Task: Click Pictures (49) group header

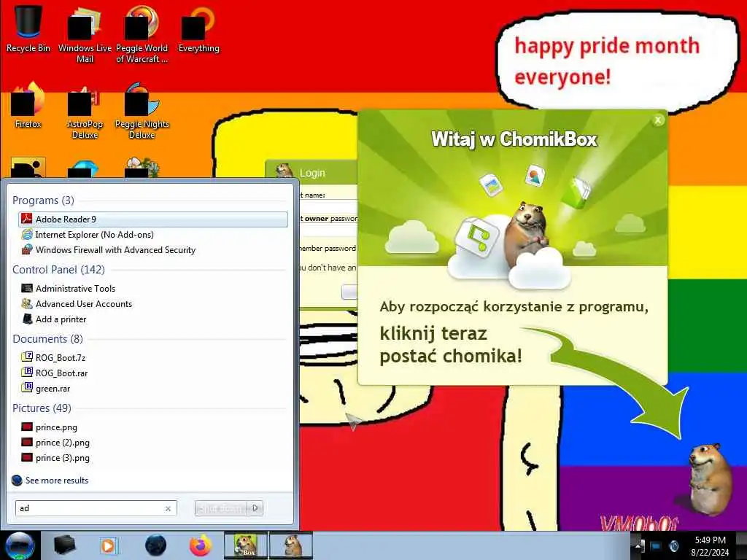Action: pos(42,408)
